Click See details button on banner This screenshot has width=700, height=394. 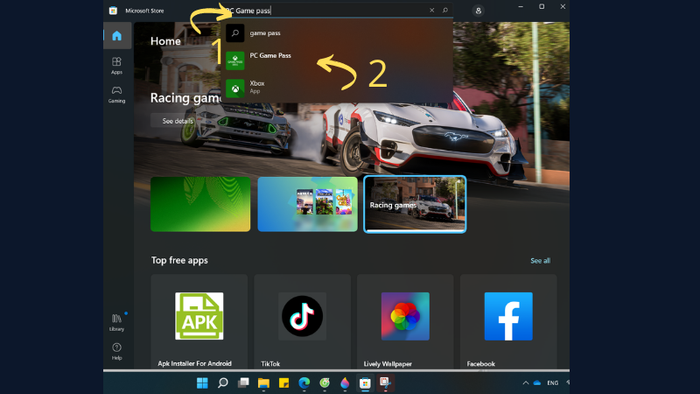(x=177, y=121)
